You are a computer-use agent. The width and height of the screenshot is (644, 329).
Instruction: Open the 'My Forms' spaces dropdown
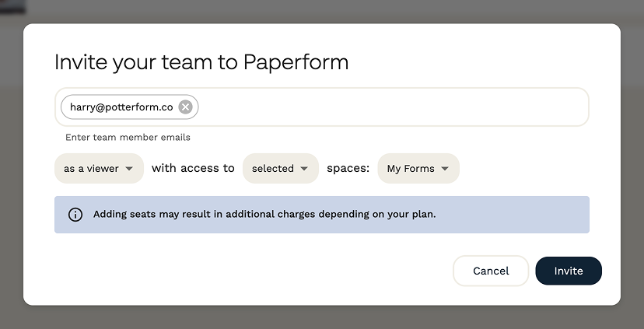point(418,169)
